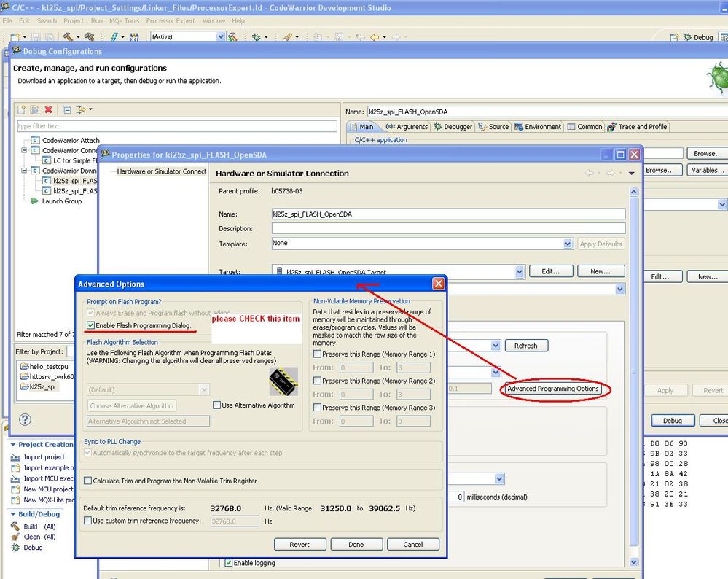
Task: Switch to the Debugger tab
Action: click(453, 126)
